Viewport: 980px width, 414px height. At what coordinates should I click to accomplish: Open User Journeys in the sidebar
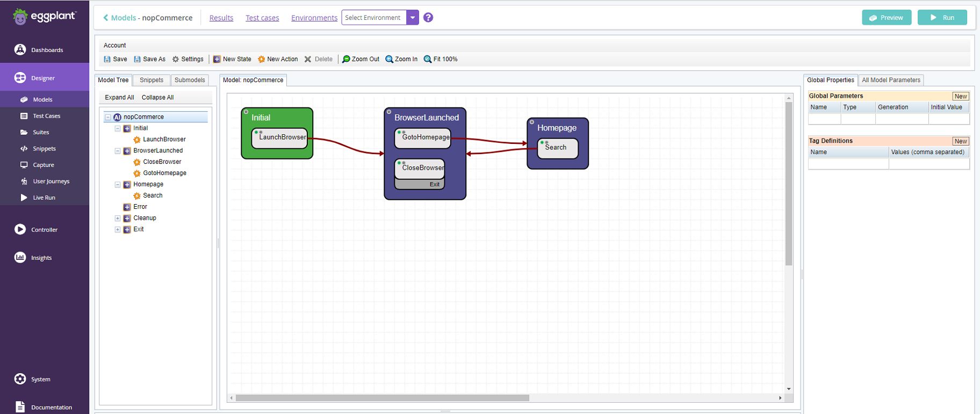(45, 181)
